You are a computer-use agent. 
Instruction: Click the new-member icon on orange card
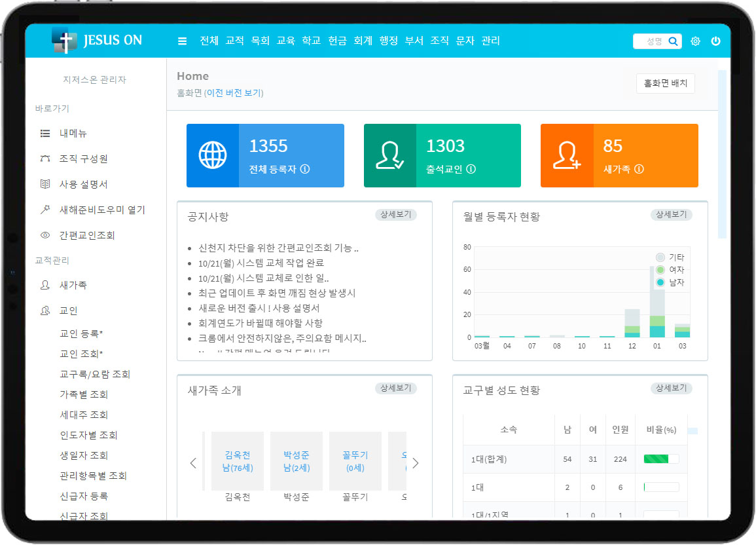pos(567,156)
